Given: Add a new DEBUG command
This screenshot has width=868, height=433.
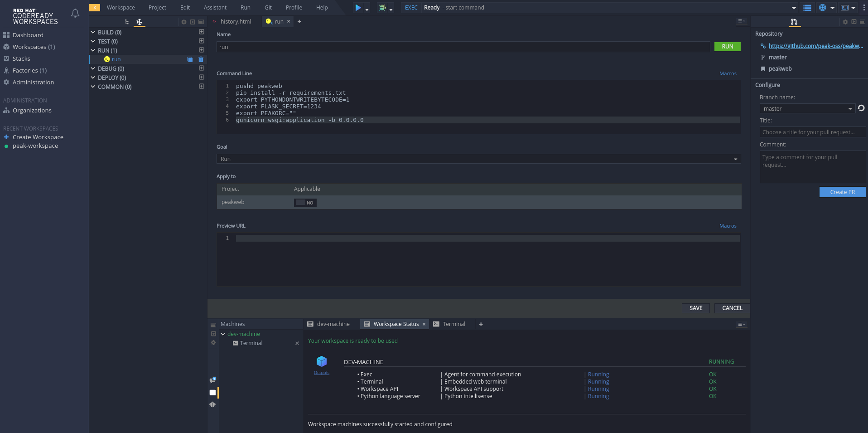Looking at the screenshot, I should 202,68.
